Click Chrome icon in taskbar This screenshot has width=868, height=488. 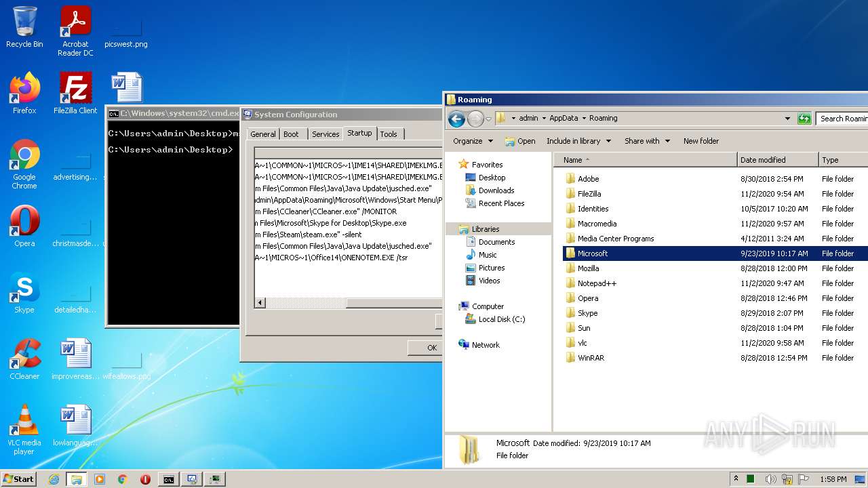(x=123, y=479)
